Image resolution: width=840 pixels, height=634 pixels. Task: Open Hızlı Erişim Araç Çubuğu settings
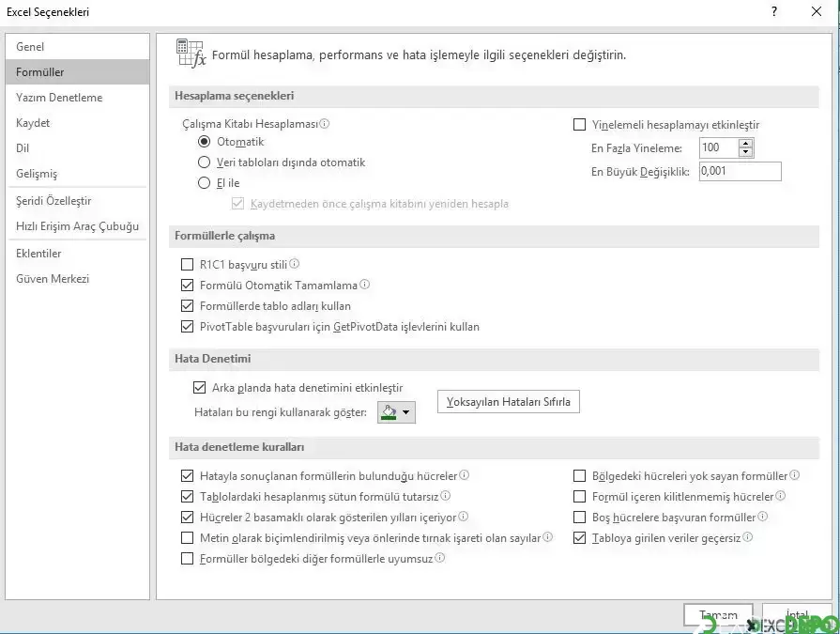pyautogui.click(x=77, y=226)
